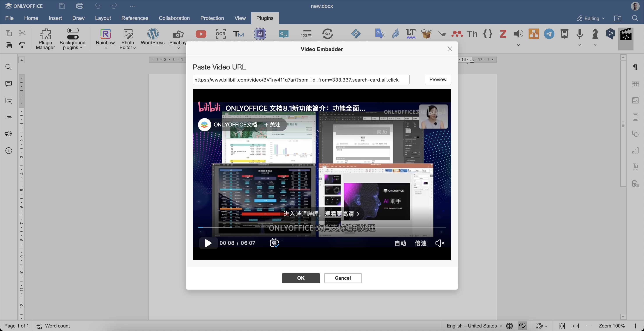Click the References ribbon tab

135,18
